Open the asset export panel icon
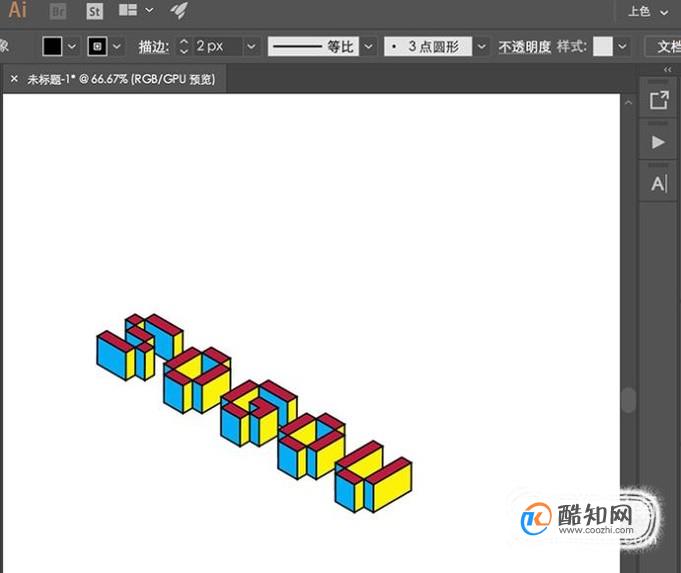The image size is (681, 573). 659,100
